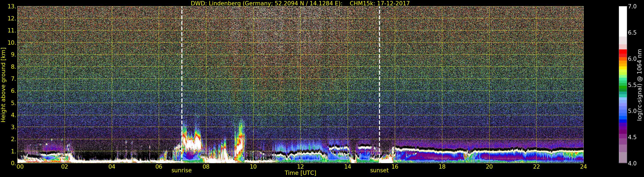Click the colorbar value '5.5'
Viewport: 644px width, 177px height.
pos(632,85)
